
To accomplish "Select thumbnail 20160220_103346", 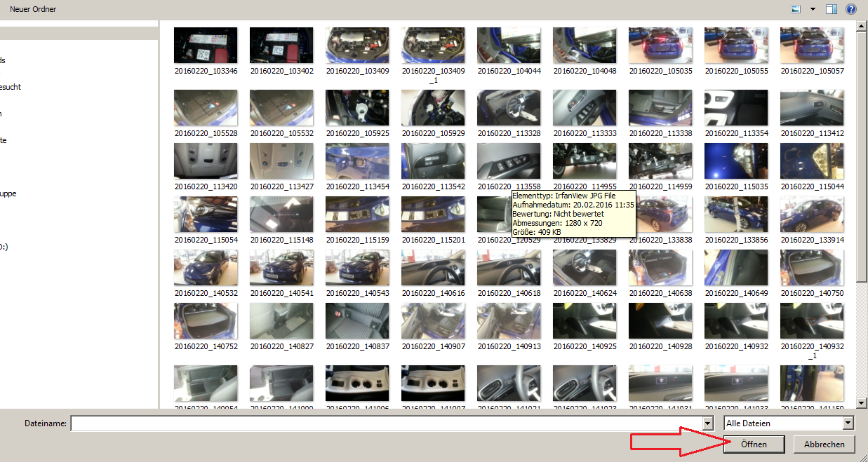I will point(206,46).
